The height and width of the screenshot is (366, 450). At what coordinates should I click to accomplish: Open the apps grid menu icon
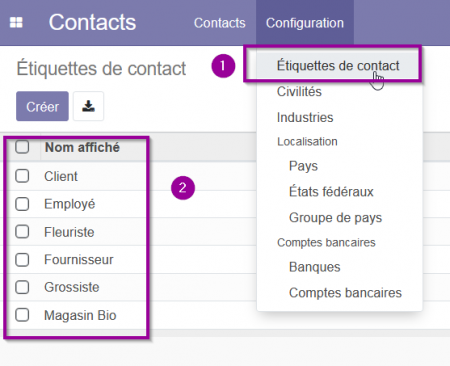pyautogui.click(x=16, y=23)
